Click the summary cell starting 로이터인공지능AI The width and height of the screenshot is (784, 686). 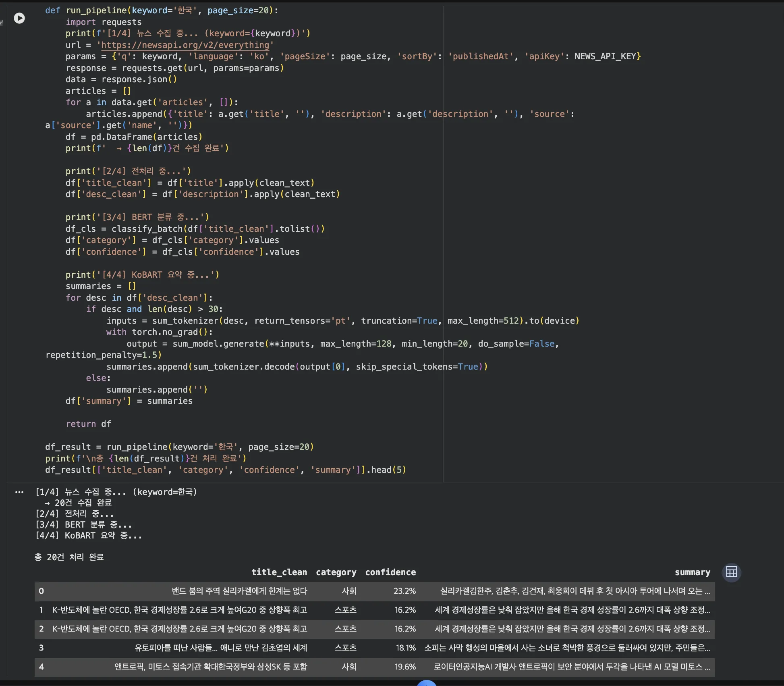coord(572,667)
